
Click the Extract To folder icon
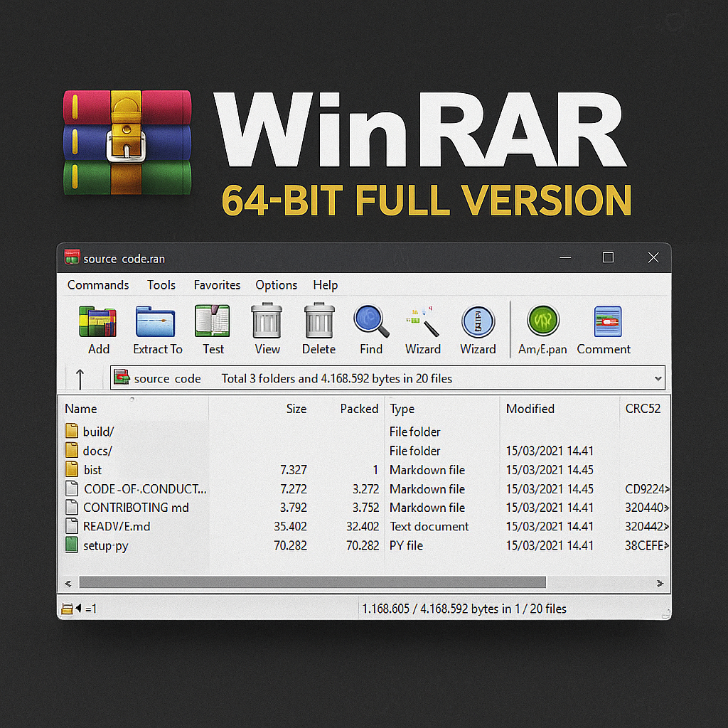click(x=155, y=321)
